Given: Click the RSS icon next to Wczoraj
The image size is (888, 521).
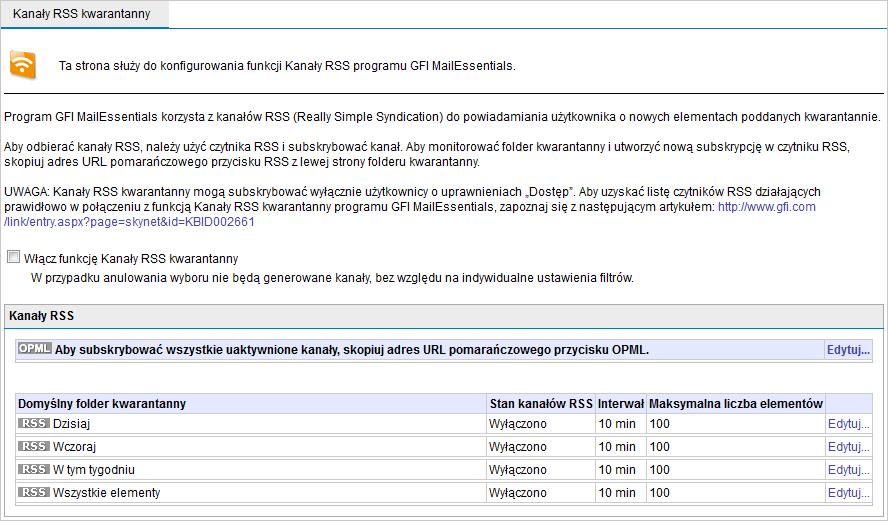Looking at the screenshot, I should coord(33,446).
